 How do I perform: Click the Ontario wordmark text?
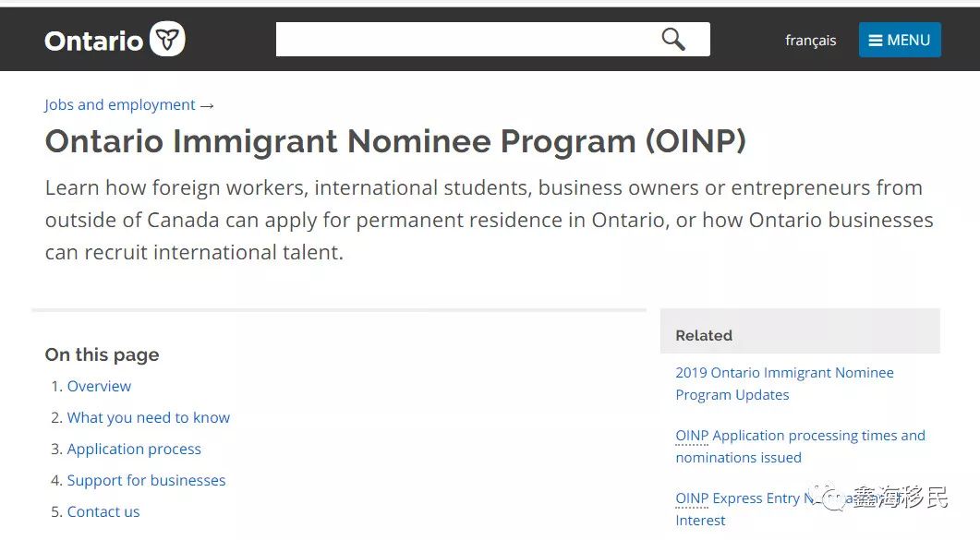(x=93, y=42)
